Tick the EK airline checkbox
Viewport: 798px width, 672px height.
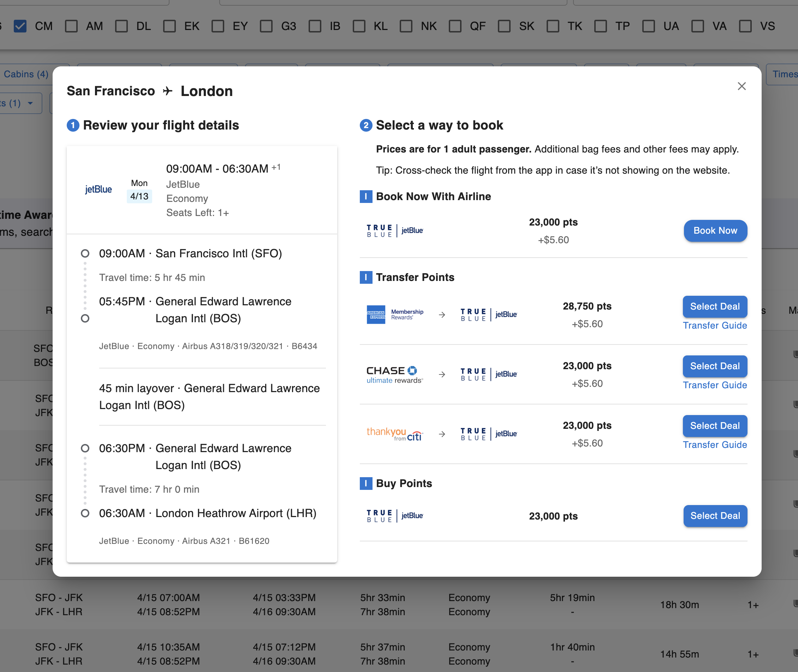tap(169, 26)
